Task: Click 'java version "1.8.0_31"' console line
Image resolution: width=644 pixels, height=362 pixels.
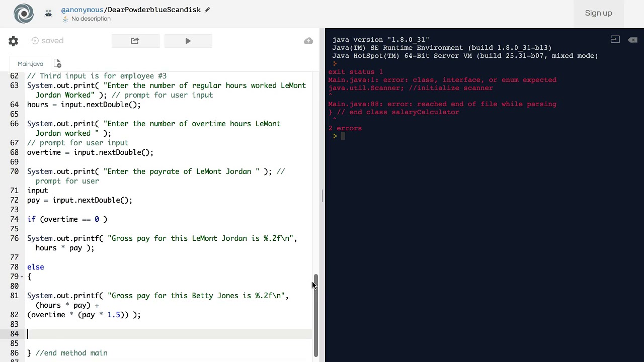Action: coord(381,40)
